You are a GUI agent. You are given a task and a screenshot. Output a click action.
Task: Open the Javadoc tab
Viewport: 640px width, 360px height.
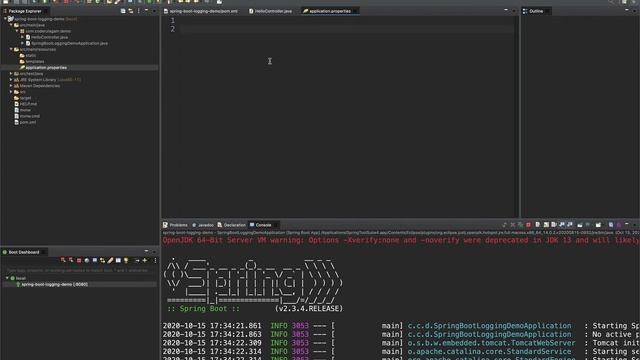[x=203, y=225]
